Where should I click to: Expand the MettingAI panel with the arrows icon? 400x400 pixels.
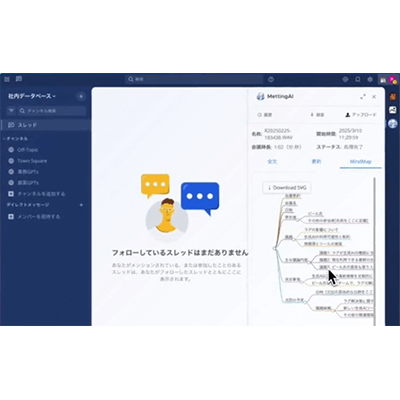point(363,97)
